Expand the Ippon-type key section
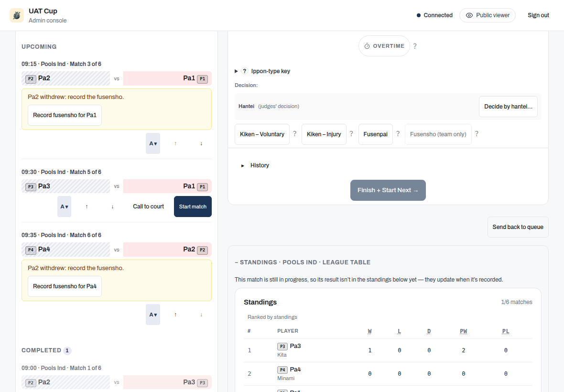Screen dimensions: 564x392 pyautogui.click(x=262, y=71)
